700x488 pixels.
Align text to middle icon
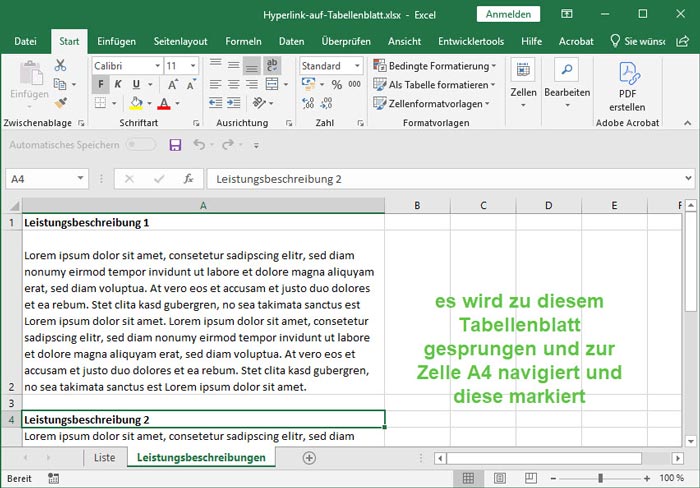(233, 65)
